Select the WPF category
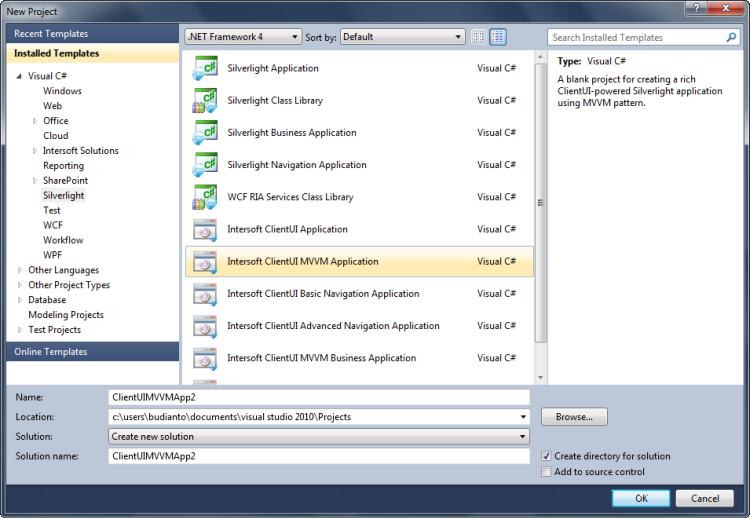 [x=52, y=255]
